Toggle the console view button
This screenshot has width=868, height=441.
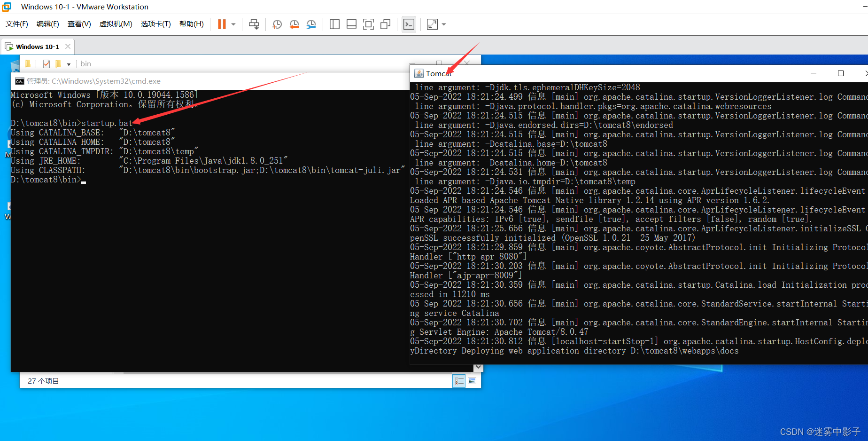[x=408, y=24]
